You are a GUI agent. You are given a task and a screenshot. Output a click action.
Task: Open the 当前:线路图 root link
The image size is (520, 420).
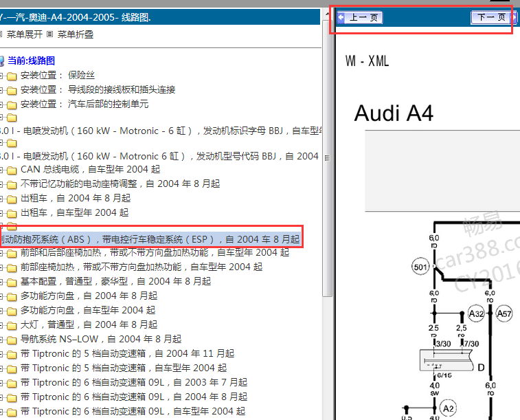click(31, 60)
